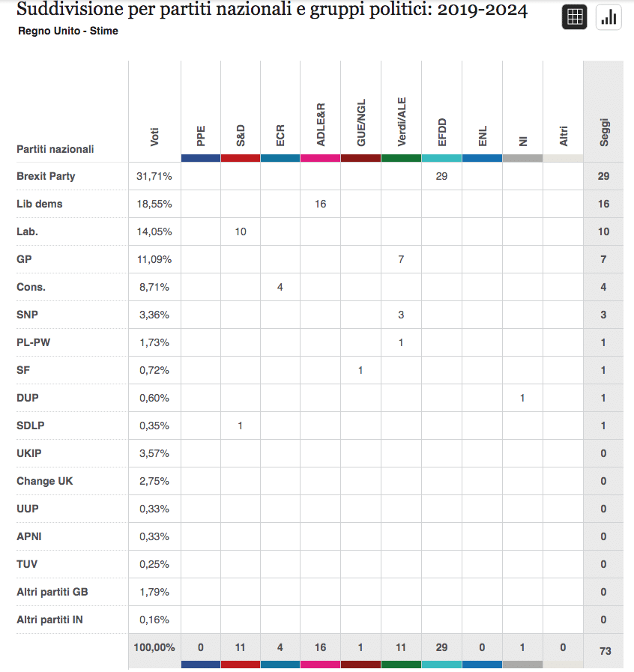Click the ECR color swatch under header

point(280,158)
